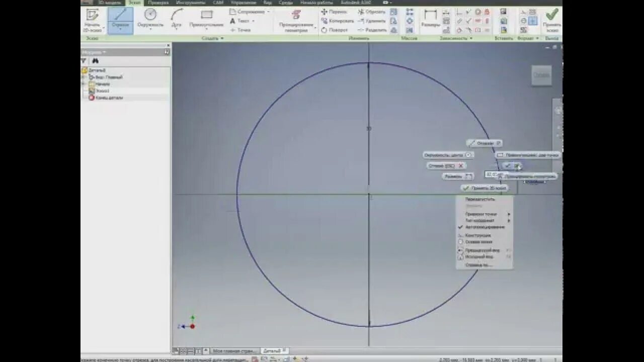Switch to the Проверка ribbon tab
644x362 pixels.
(x=158, y=3)
